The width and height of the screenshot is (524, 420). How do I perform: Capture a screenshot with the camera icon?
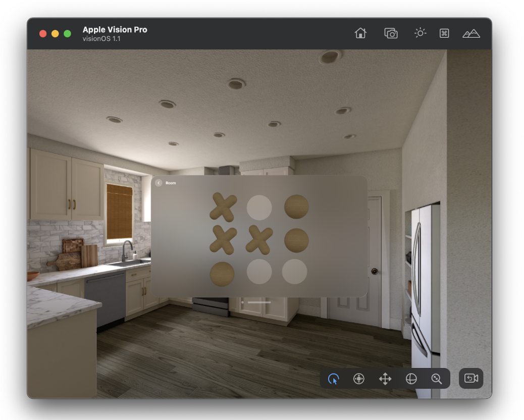391,33
